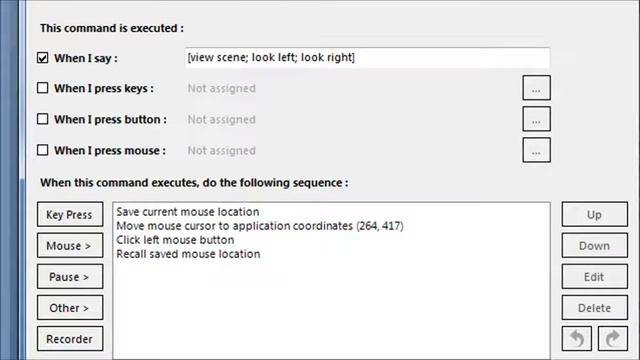Expand the Other > action menu
Image resolution: width=640 pixels, height=360 pixels.
70,307
